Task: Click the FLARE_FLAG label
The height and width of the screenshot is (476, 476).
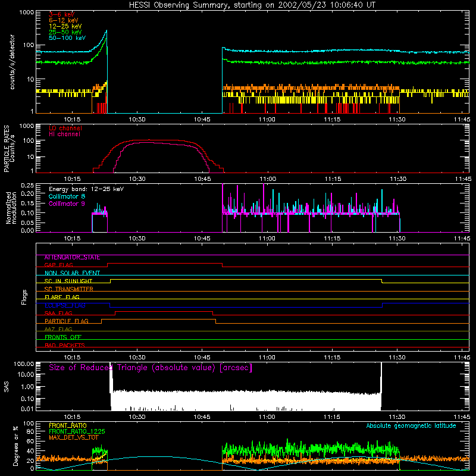Action: 62,297
